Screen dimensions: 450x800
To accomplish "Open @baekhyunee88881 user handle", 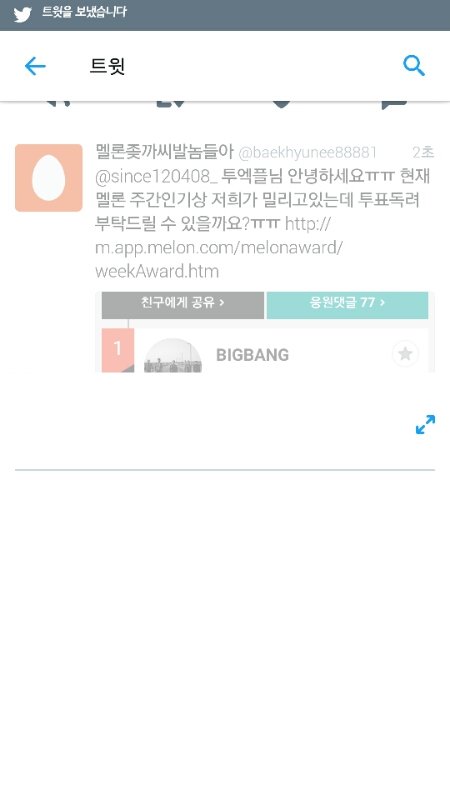I will point(308,153).
